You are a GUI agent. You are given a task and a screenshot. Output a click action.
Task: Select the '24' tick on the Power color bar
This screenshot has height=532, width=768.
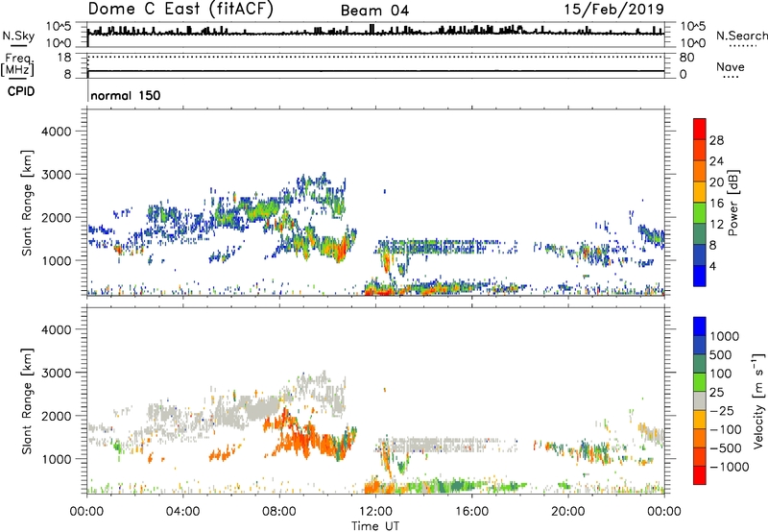[x=716, y=161]
